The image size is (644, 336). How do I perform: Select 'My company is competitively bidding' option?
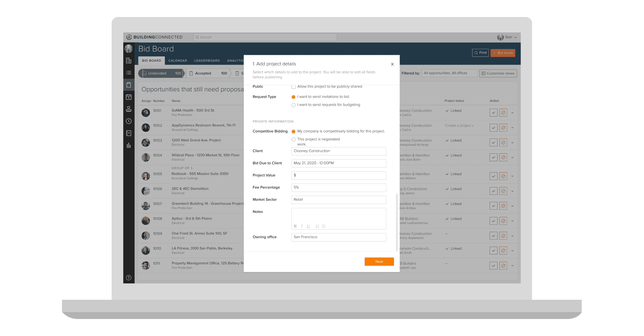(293, 132)
